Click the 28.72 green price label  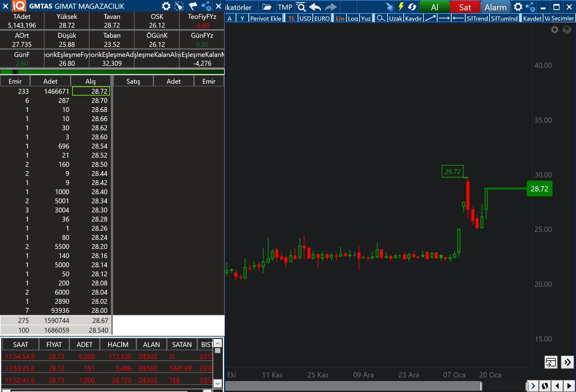pos(539,189)
